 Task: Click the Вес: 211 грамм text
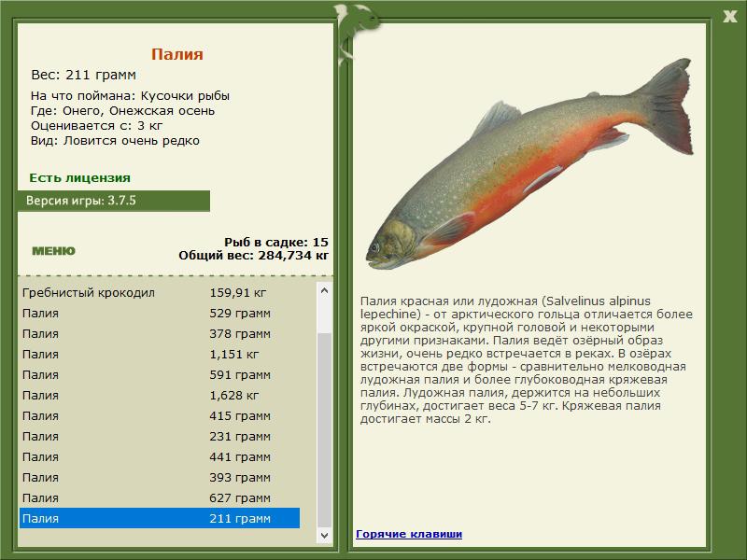(83, 75)
